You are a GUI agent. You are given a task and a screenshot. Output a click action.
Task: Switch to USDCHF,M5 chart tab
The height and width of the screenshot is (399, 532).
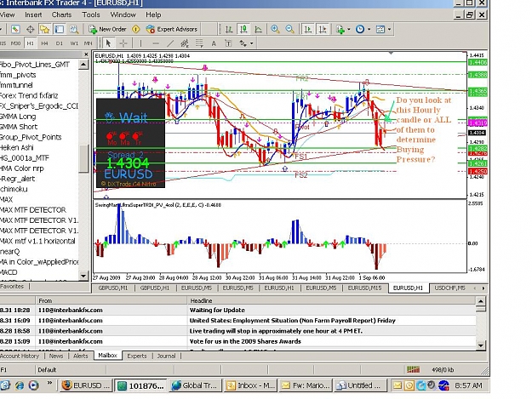[x=450, y=288]
